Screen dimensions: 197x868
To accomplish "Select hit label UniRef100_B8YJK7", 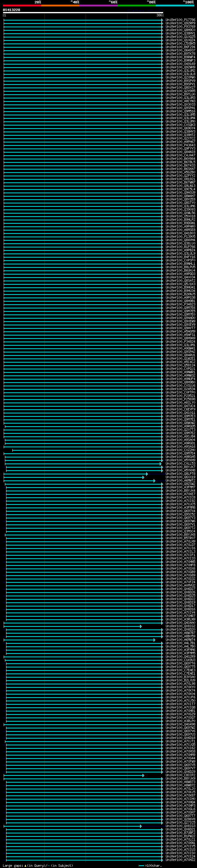I will 180,467.
